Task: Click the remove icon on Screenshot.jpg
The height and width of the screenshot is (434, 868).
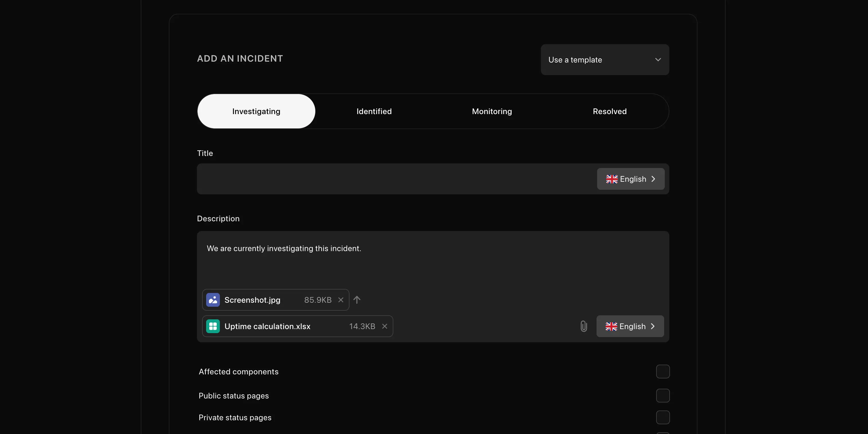Action: tap(341, 300)
